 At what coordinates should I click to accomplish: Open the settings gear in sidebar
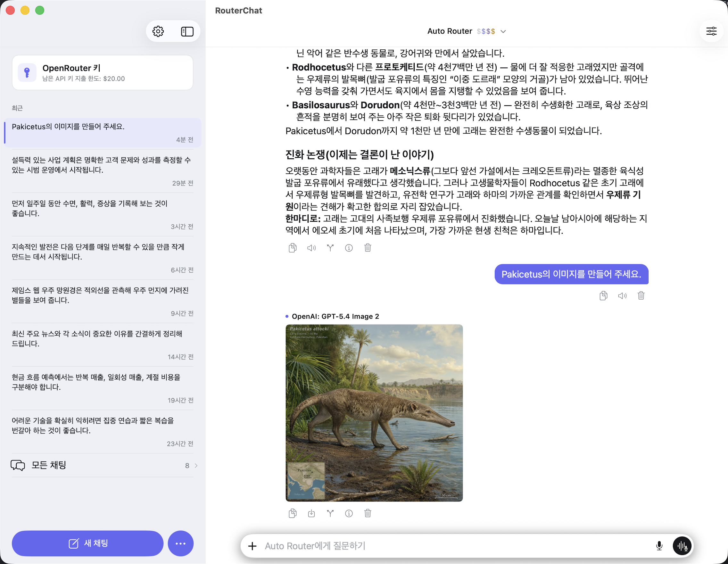coord(158,31)
